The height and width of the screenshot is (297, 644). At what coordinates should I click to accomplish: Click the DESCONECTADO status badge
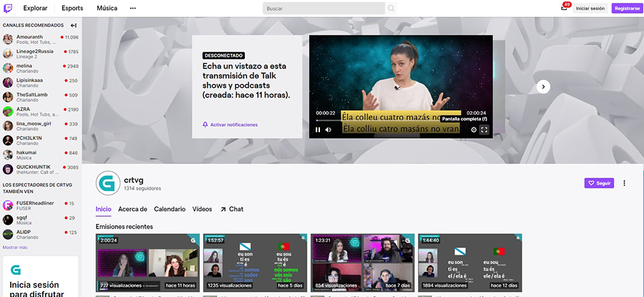223,56
